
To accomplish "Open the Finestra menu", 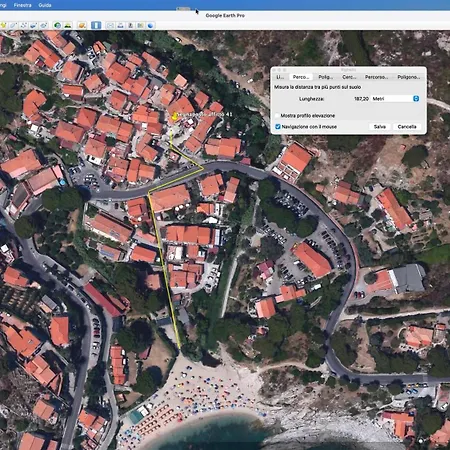I will pyautogui.click(x=22, y=5).
